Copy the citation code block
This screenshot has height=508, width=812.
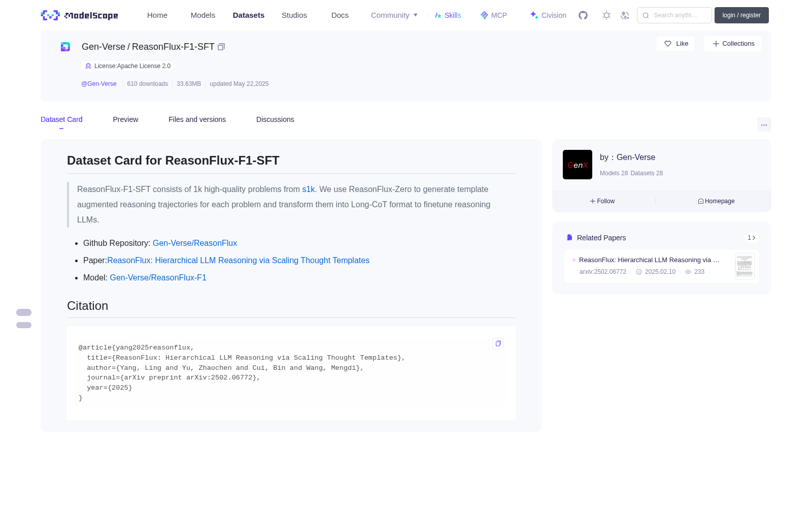point(498,343)
